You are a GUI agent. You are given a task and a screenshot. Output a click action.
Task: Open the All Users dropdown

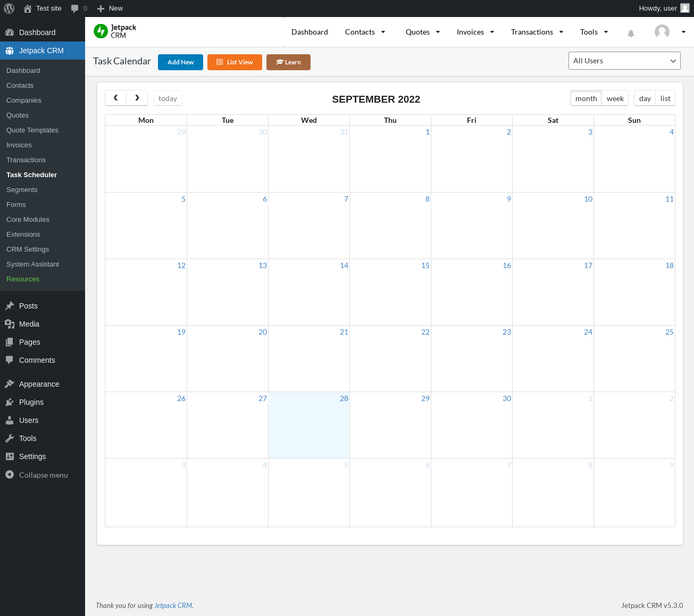(x=624, y=61)
